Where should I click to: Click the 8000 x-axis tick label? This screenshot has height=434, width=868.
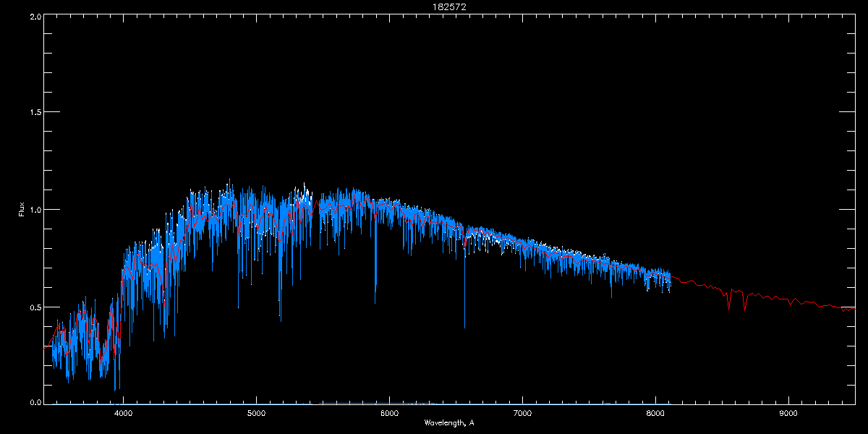655,413
